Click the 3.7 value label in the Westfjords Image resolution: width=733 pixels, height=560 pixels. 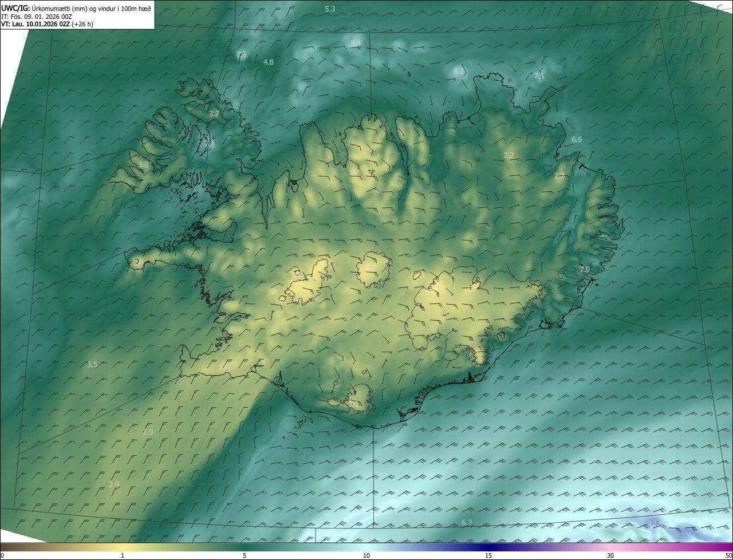tap(214, 114)
